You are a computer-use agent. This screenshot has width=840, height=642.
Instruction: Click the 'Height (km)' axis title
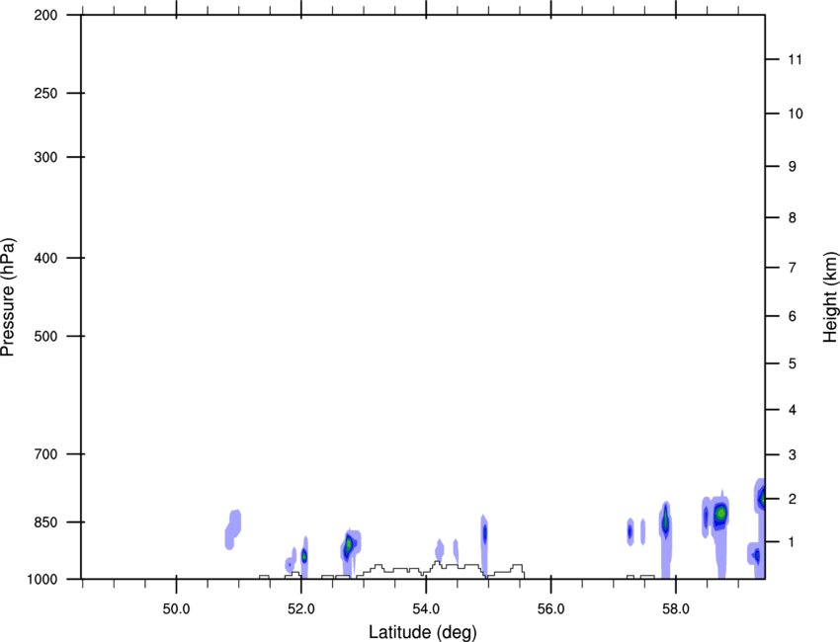click(x=830, y=297)
